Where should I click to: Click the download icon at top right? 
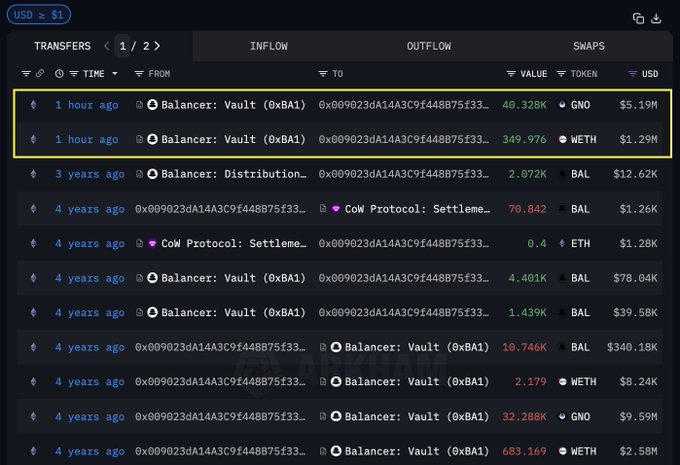pos(657,18)
